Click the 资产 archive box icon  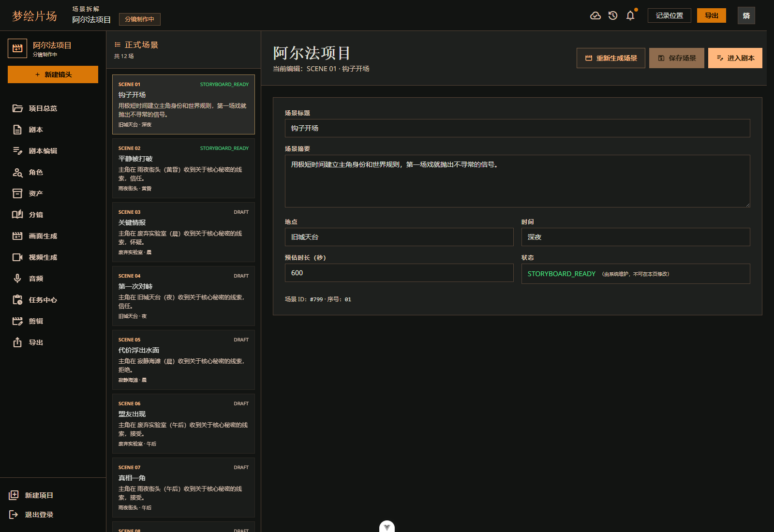[x=17, y=193]
